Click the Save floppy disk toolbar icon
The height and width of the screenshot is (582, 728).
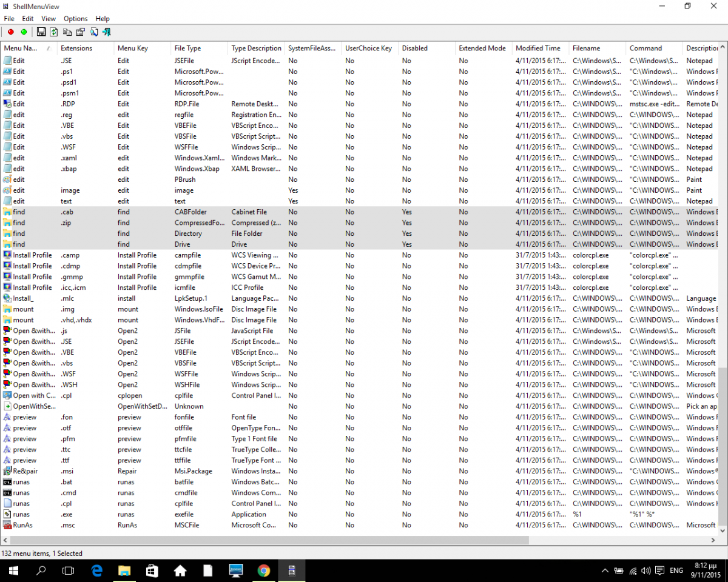click(41, 32)
